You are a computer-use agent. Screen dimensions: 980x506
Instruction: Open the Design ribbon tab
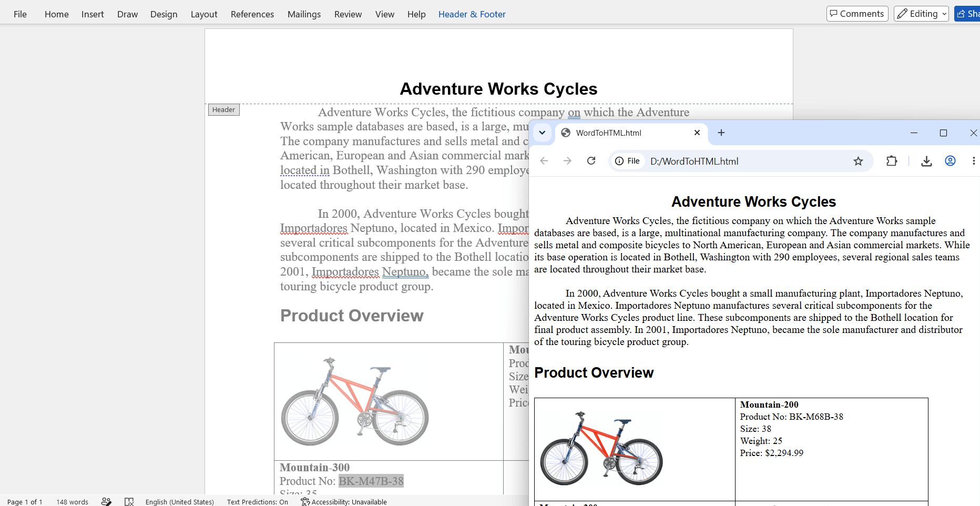coord(164,14)
